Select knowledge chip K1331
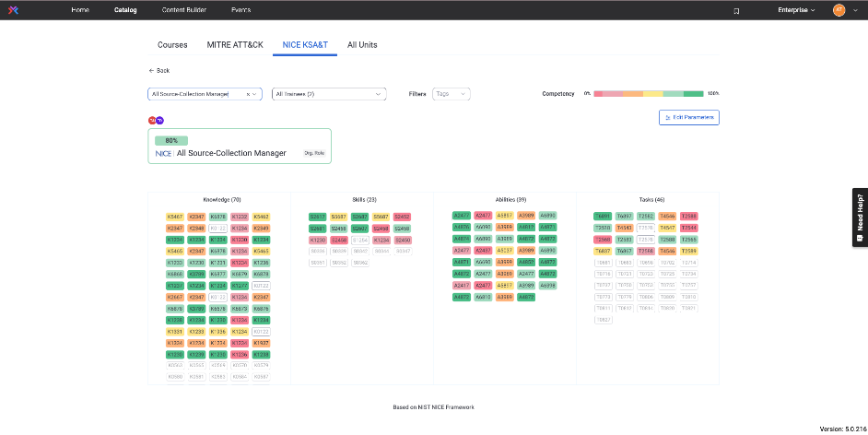Screen dimensions: 868x435 (175, 332)
